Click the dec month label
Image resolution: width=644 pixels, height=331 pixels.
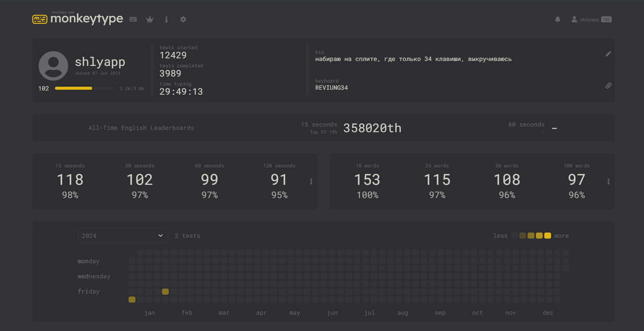pos(548,313)
